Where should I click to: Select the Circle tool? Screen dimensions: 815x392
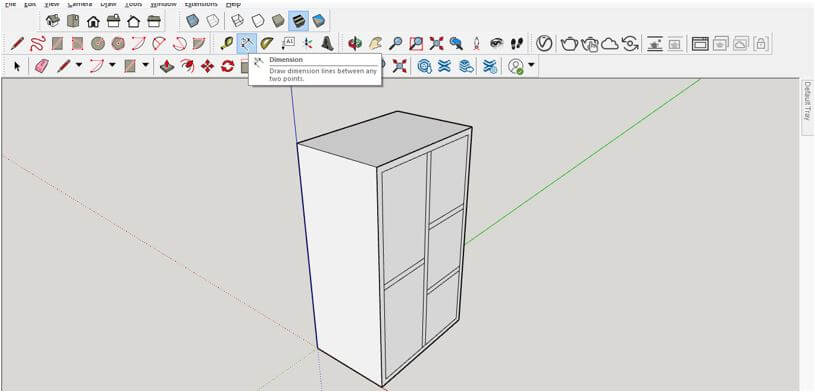pos(98,43)
